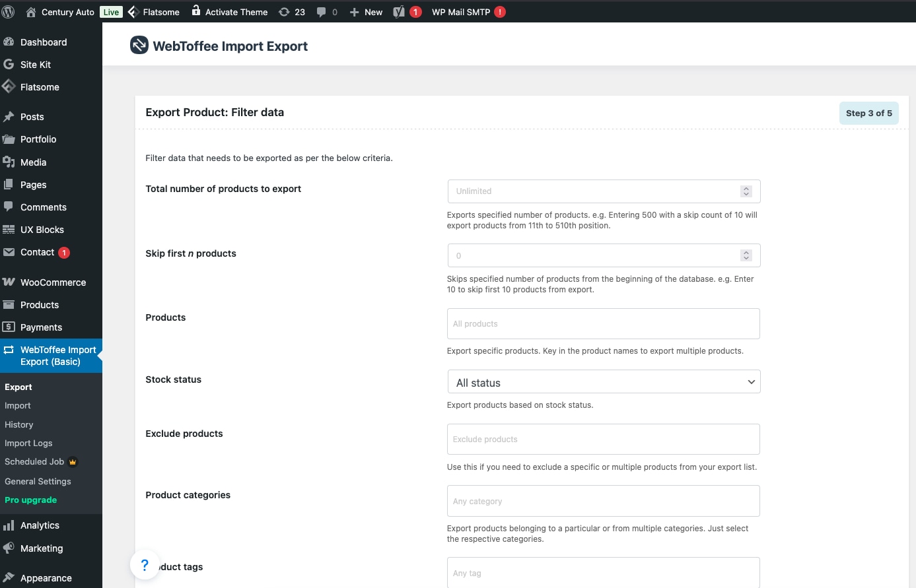Click the blue help question mark button
The width and height of the screenshot is (916, 588).
[x=145, y=565]
